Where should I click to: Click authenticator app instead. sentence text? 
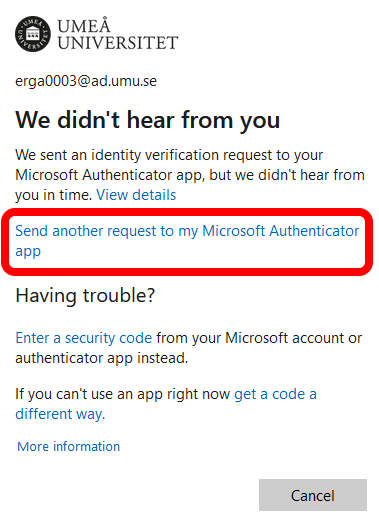pyautogui.click(x=102, y=358)
